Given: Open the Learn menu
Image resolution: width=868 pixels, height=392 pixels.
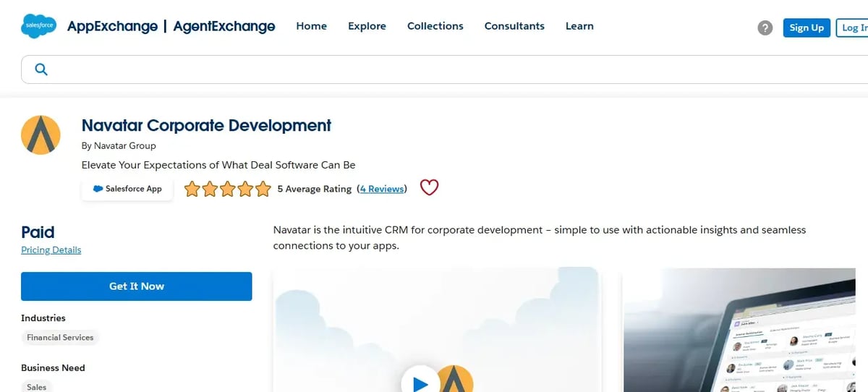Looking at the screenshot, I should click(x=579, y=26).
